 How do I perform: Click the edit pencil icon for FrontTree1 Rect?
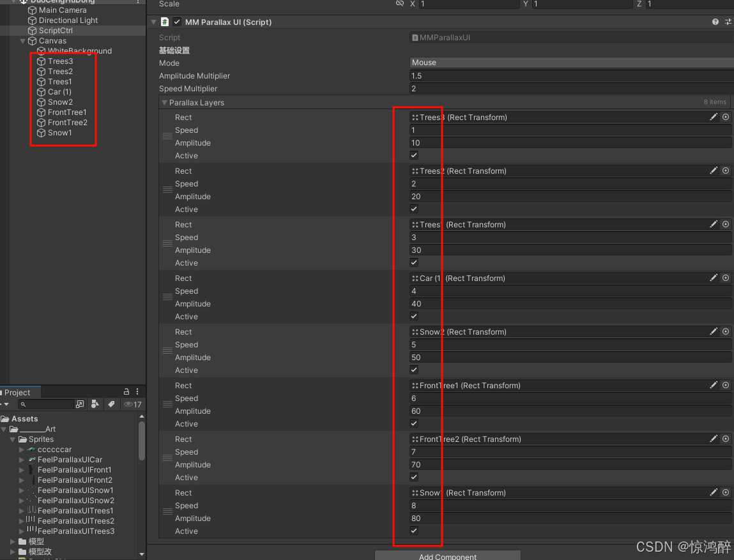point(714,385)
